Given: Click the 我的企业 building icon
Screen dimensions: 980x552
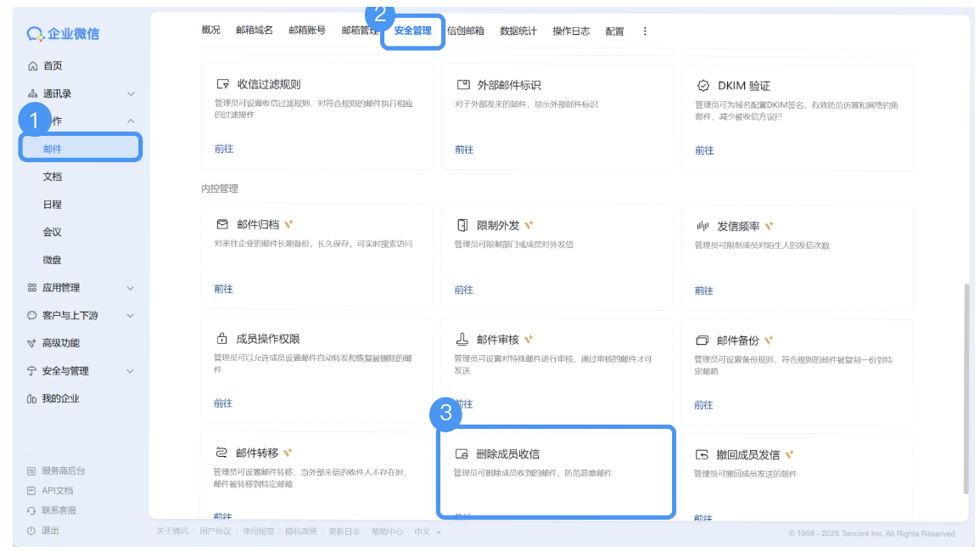Looking at the screenshot, I should coord(31,398).
